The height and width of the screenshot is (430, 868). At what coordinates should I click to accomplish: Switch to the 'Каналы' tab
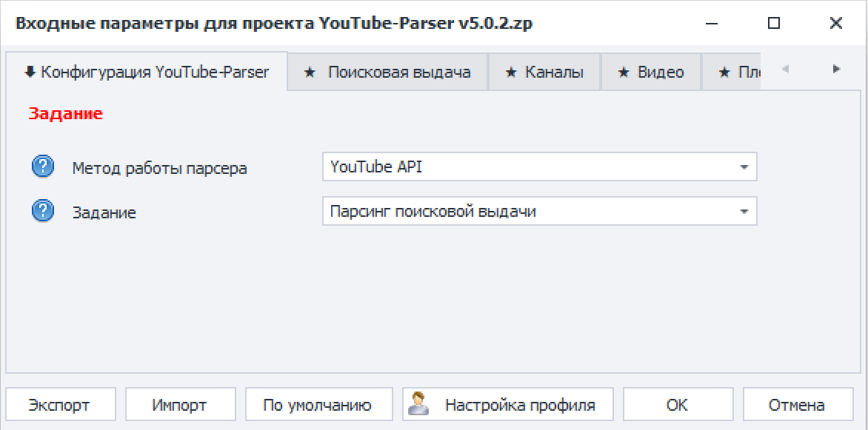pos(544,72)
